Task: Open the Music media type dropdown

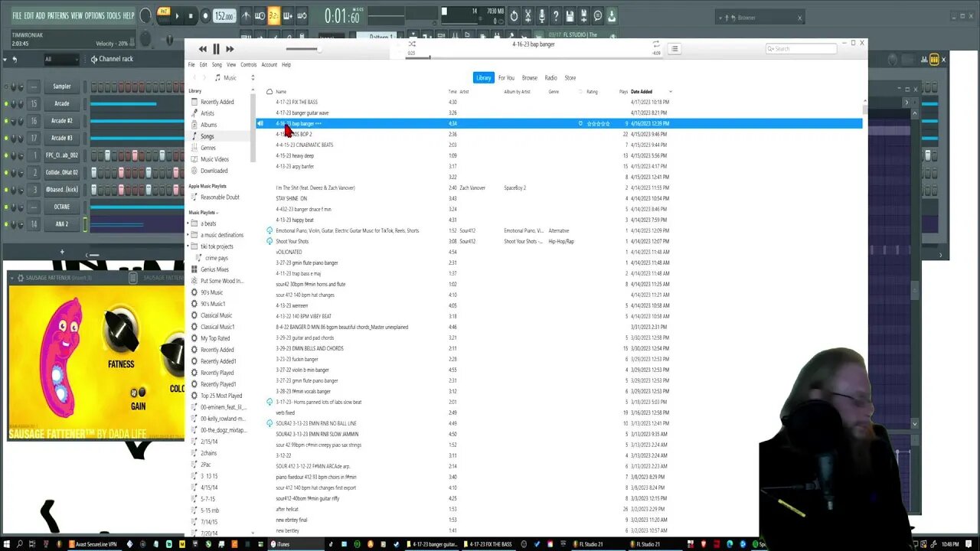Action: [235, 78]
